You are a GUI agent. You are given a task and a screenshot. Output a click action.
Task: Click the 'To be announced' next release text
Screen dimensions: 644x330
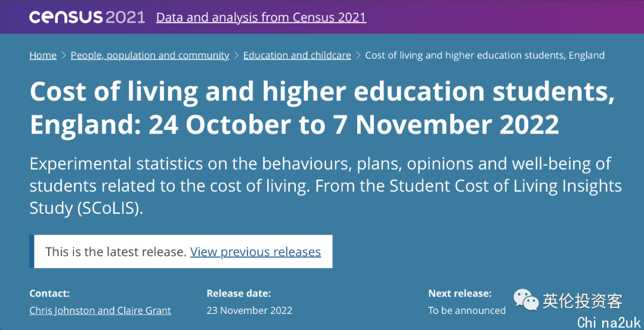coord(466,310)
